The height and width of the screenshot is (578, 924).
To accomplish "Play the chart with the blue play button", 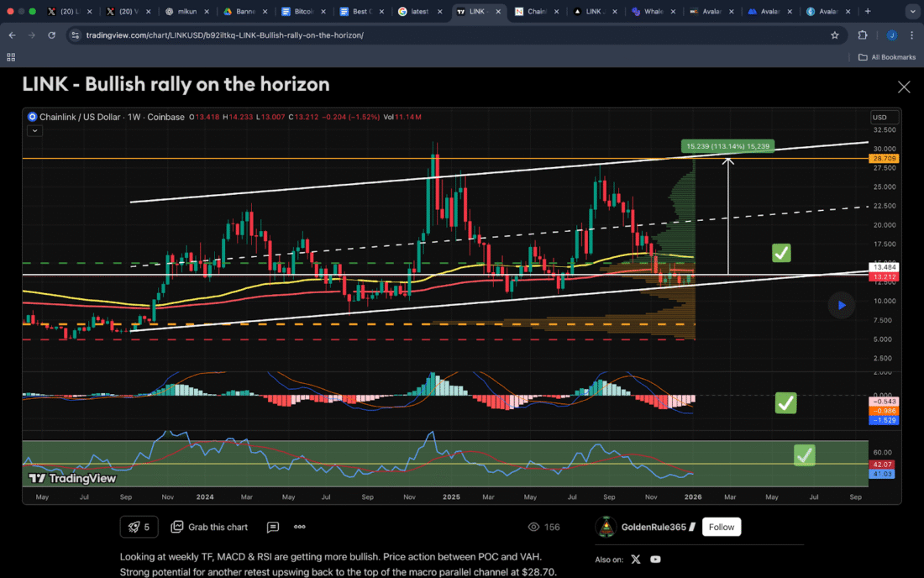I will (842, 305).
